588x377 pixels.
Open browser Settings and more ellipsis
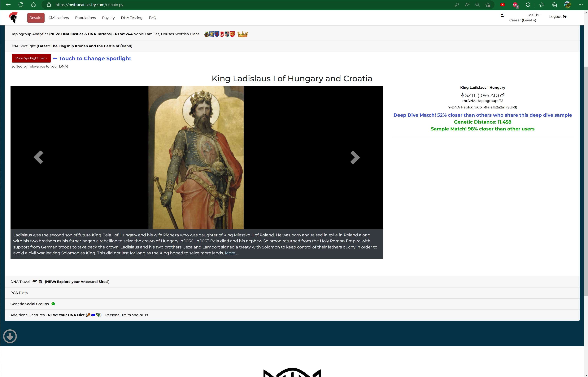pyautogui.click(x=581, y=5)
